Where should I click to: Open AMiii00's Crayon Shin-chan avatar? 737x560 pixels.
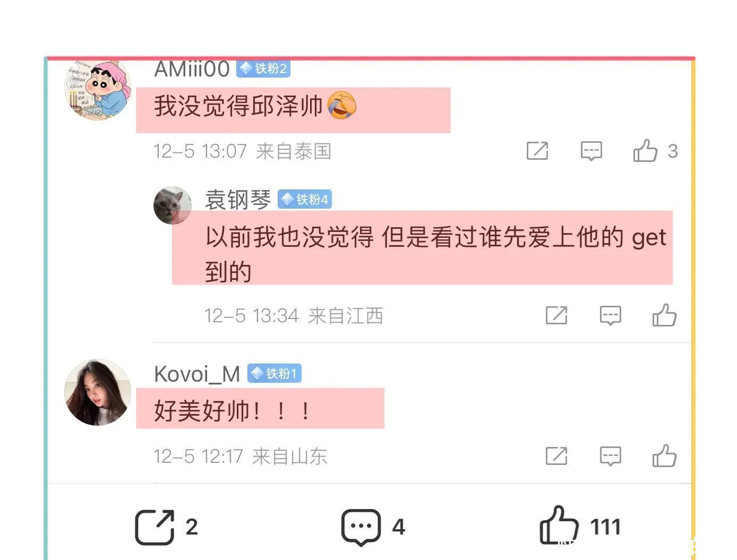tap(98, 89)
